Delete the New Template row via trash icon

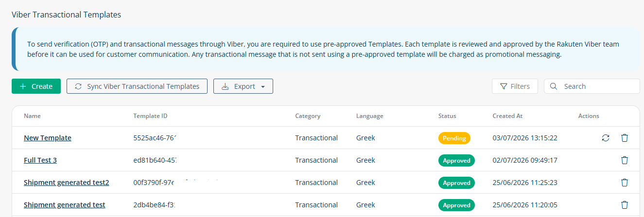coord(625,138)
